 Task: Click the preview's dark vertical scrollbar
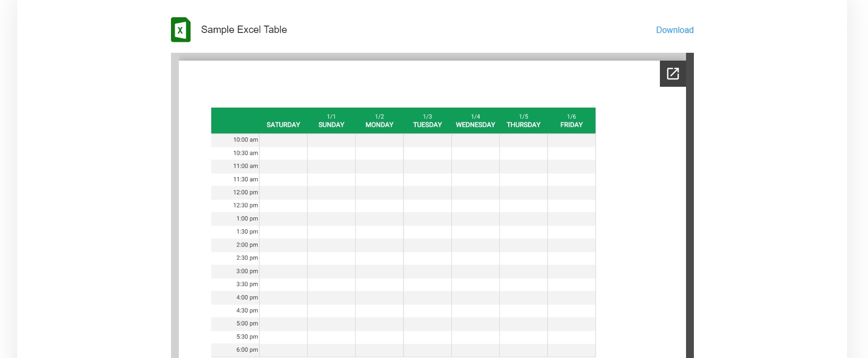click(x=690, y=205)
